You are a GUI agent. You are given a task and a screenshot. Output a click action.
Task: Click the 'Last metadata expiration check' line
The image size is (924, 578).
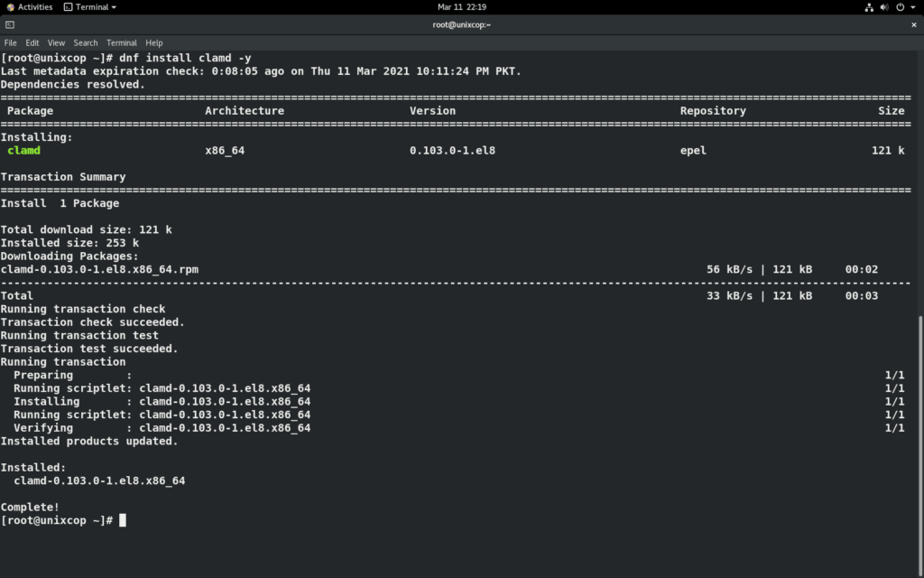point(261,71)
